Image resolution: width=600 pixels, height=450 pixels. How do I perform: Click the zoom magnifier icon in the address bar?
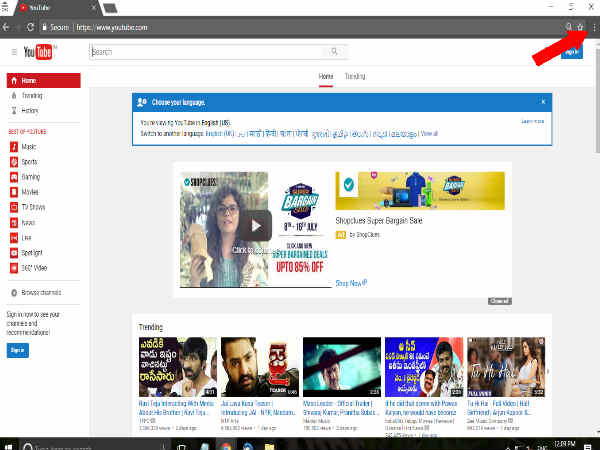[569, 27]
